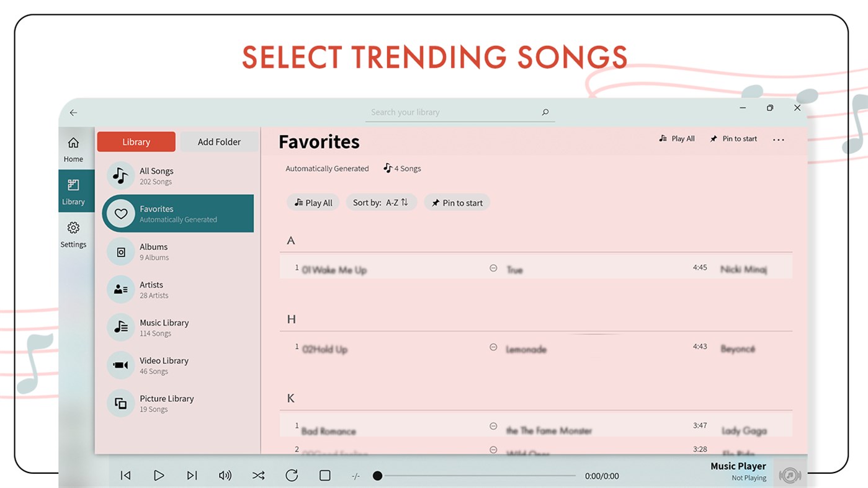This screenshot has height=488, width=868.
Task: Remove Hold Up from Favorites
Action: pos(493,347)
